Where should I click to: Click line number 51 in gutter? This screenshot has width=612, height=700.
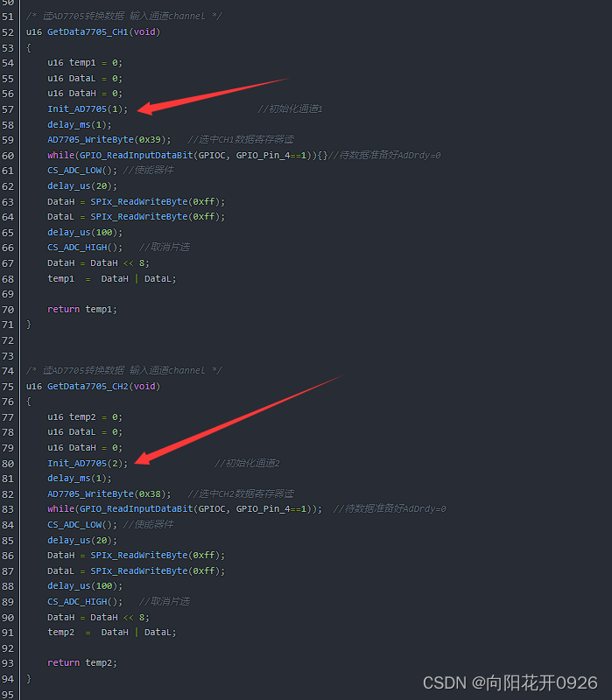click(x=8, y=17)
